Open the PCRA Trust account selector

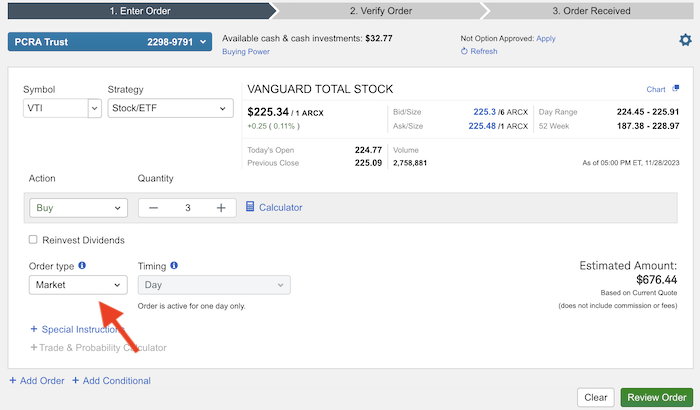(x=110, y=41)
